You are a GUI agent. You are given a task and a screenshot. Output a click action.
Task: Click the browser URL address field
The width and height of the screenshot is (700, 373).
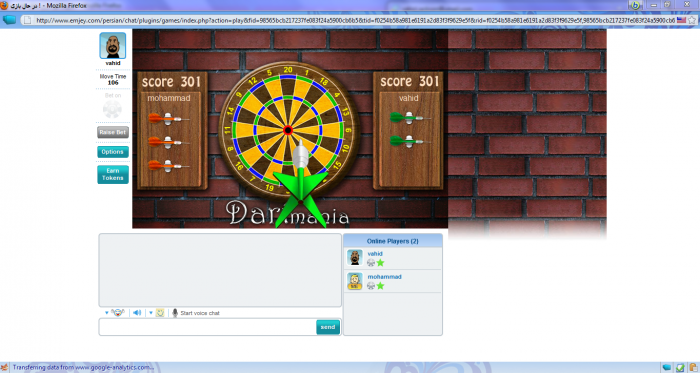[x=355, y=20]
